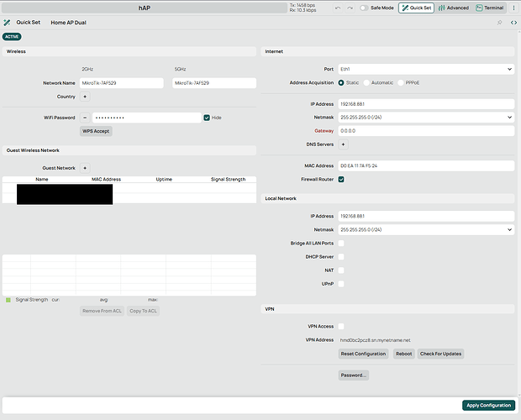Screen dimensions: 521x420
Task: Edit the Internet IP Address field
Action: (x=426, y=104)
